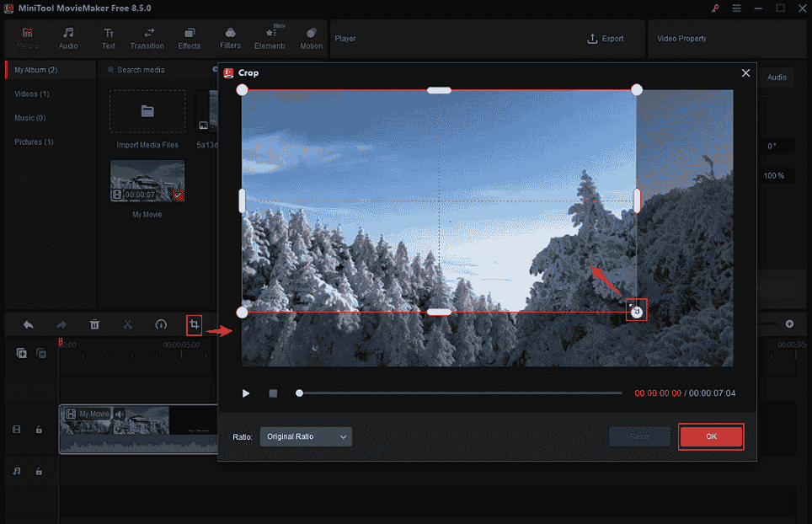This screenshot has height=524, width=812.
Task: Click the Export button
Action: pos(608,38)
